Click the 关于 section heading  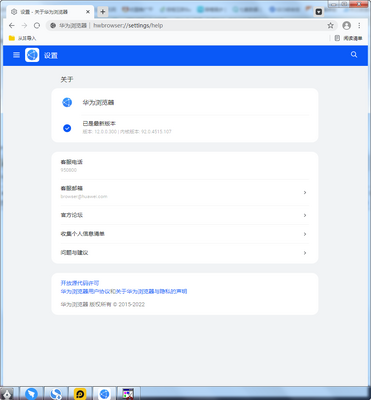pos(67,80)
